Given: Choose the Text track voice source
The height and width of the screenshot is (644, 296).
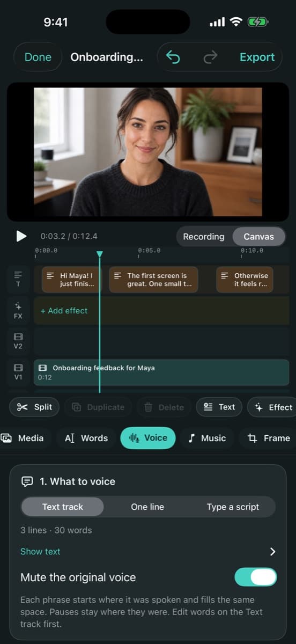Looking at the screenshot, I should [63, 507].
